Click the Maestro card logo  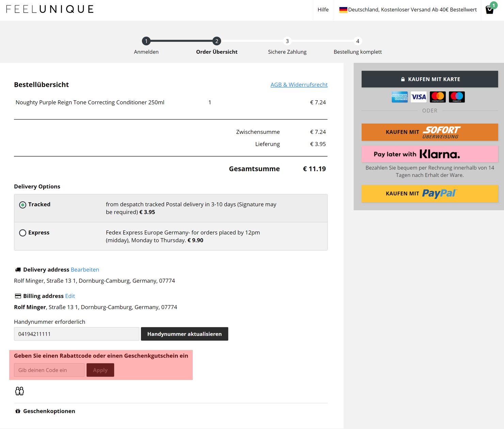(457, 97)
